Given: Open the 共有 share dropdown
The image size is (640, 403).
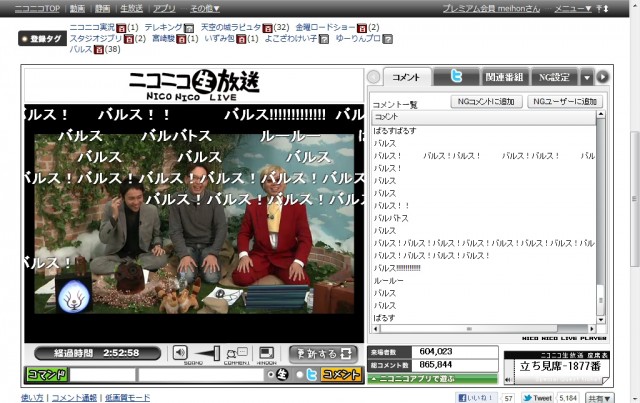Looking at the screenshot, I should [x=599, y=398].
